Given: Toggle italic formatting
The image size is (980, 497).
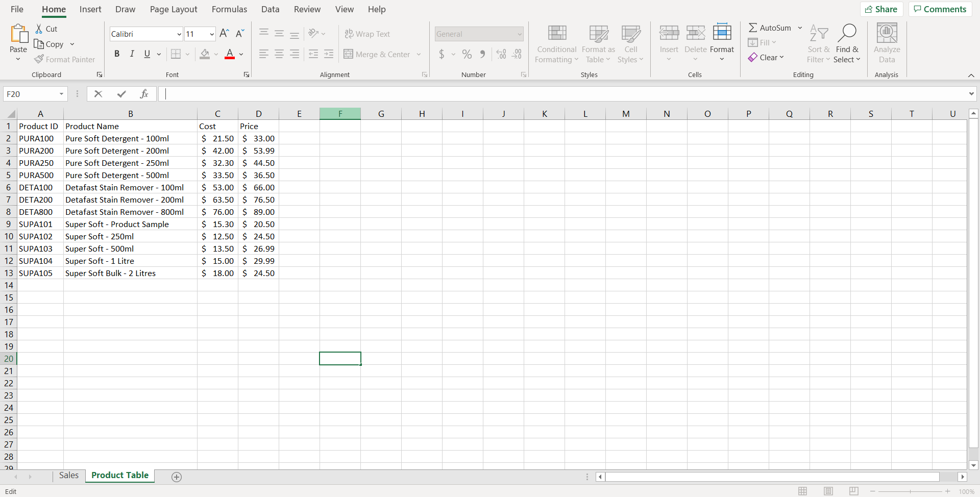Looking at the screenshot, I should 132,54.
